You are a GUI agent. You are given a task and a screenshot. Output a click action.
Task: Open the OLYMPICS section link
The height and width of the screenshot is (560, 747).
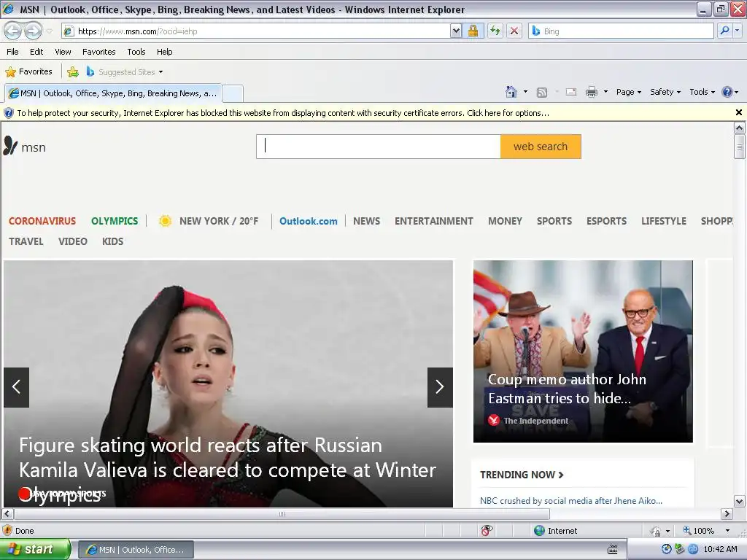click(x=115, y=221)
